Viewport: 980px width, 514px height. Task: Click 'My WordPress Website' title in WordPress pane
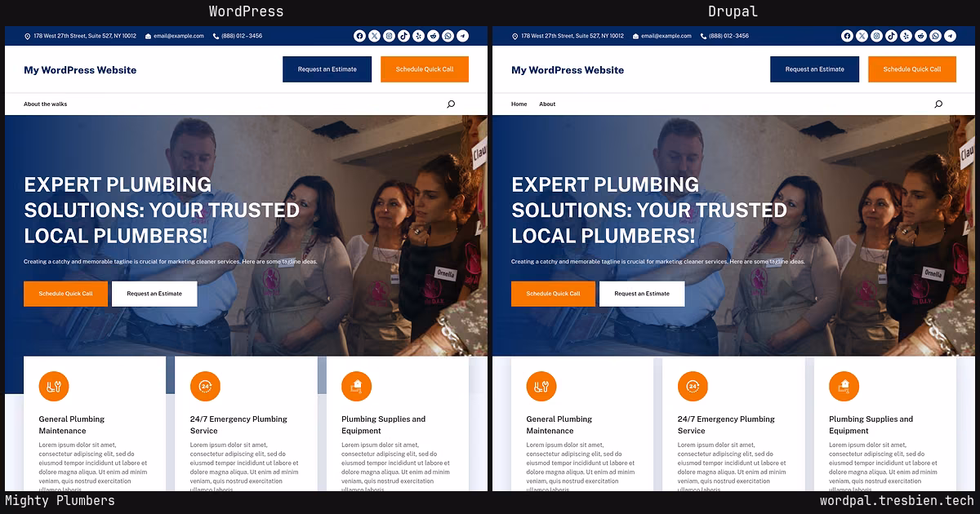80,70
